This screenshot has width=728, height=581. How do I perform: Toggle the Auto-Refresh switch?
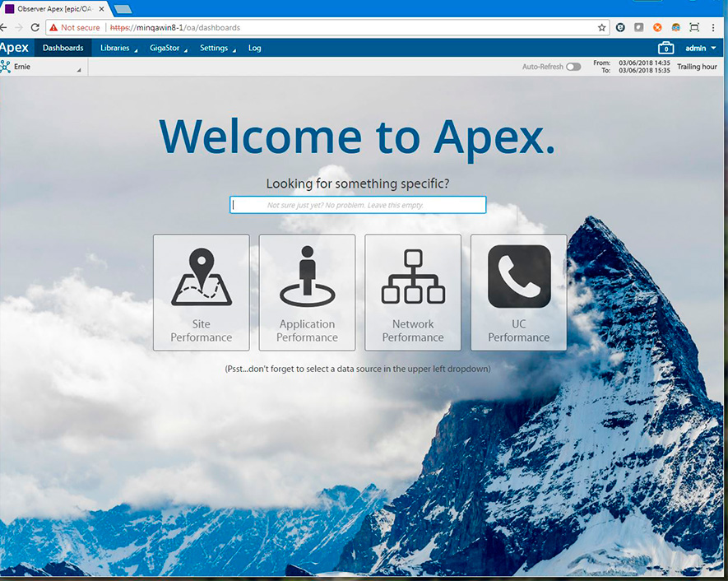pos(573,67)
